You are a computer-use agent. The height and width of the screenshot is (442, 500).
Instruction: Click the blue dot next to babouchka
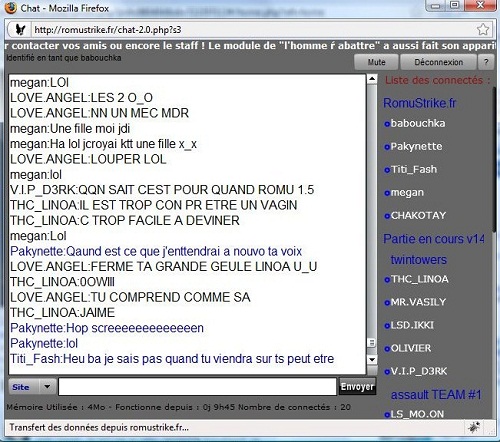point(387,124)
